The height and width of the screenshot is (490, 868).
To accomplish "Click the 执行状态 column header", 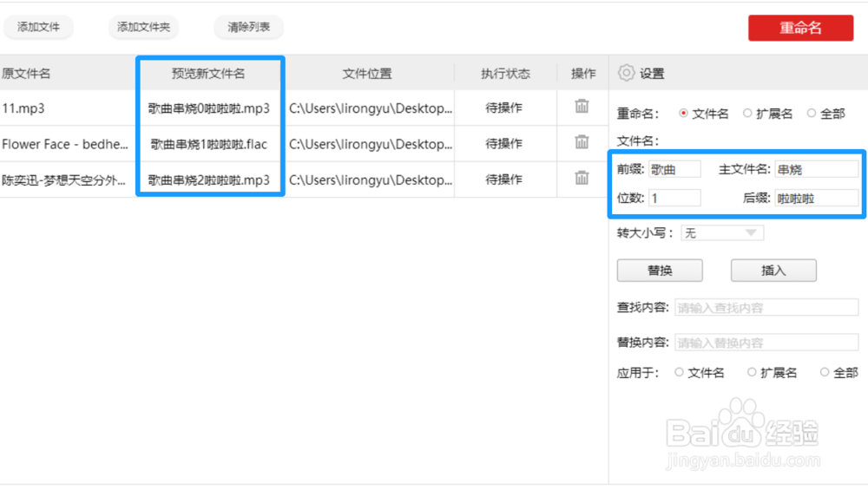I will 505,74.
